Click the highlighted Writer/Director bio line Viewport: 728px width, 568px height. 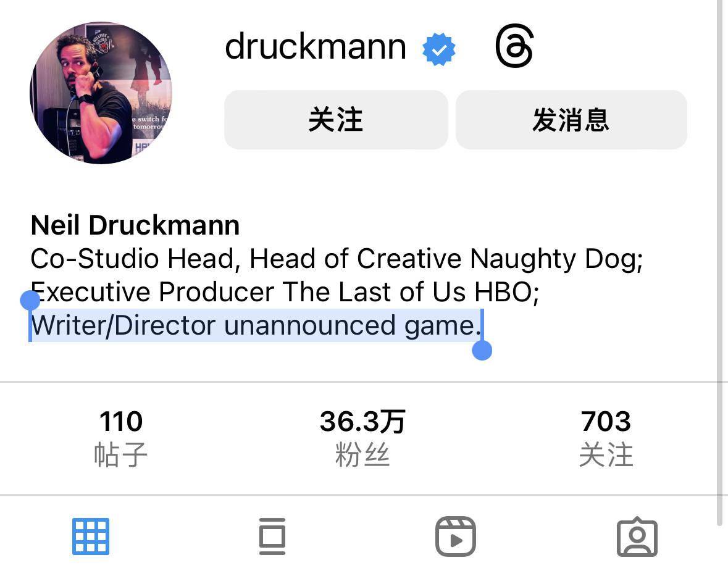coord(256,325)
